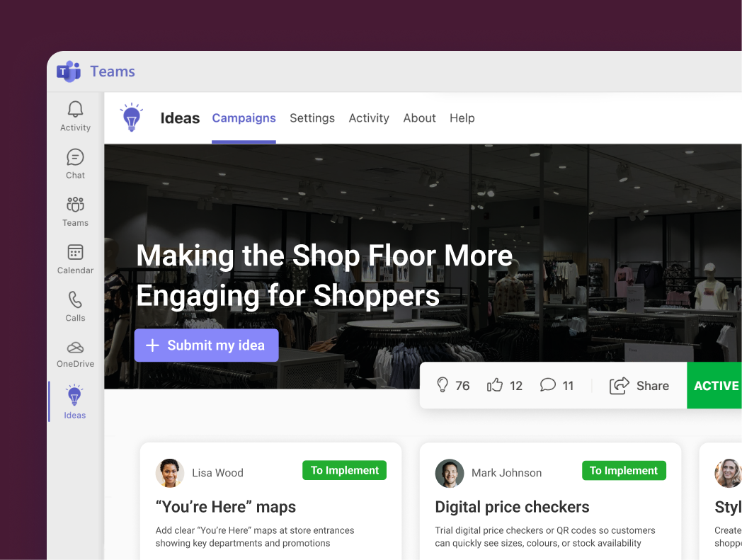The image size is (742, 560).
Task: Open the Help tab
Action: coord(462,118)
